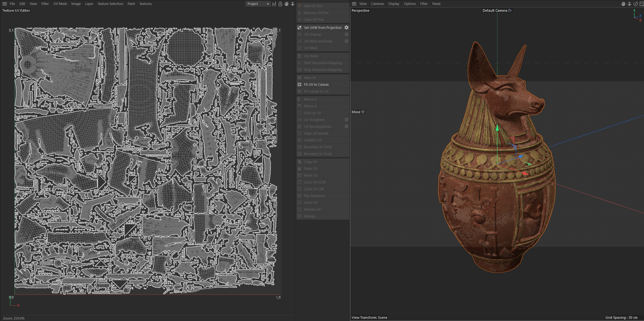Open the Cameras menu in the viewport
Image resolution: width=644 pixels, height=321 pixels.
pos(377,4)
